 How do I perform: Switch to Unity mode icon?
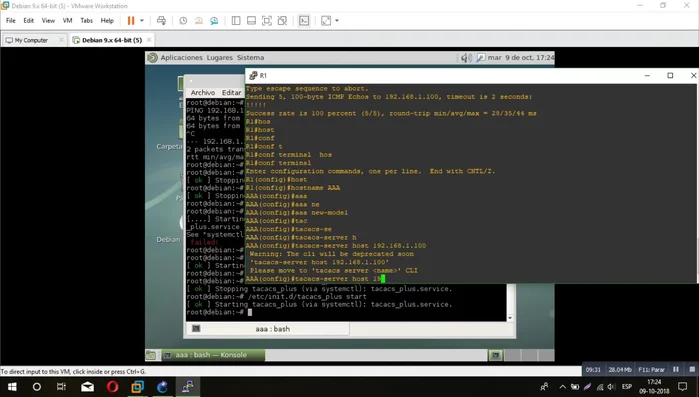[282, 20]
